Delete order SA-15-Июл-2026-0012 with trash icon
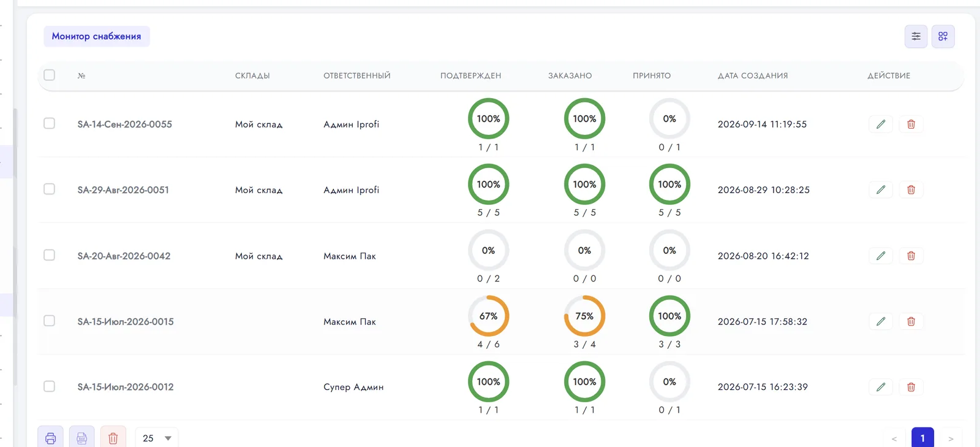980x447 pixels. [911, 387]
